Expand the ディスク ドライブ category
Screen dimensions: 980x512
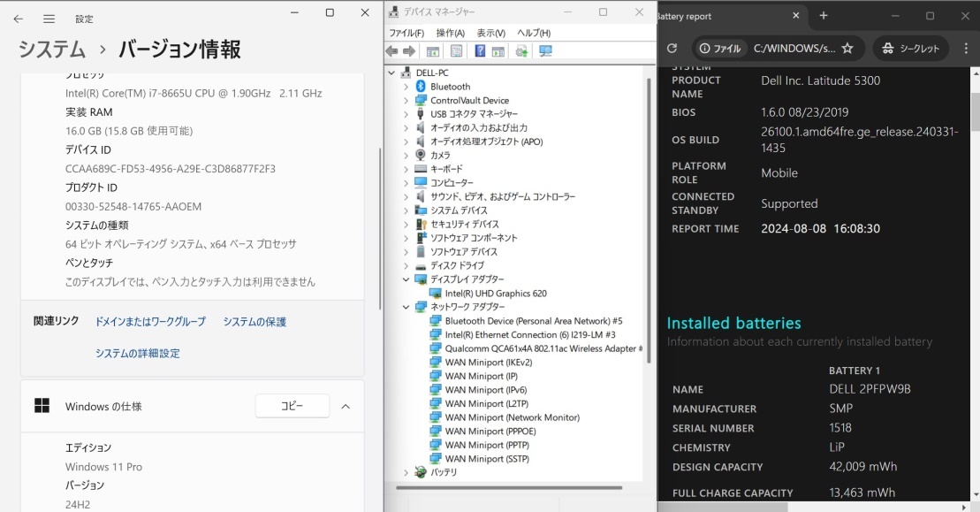(406, 265)
